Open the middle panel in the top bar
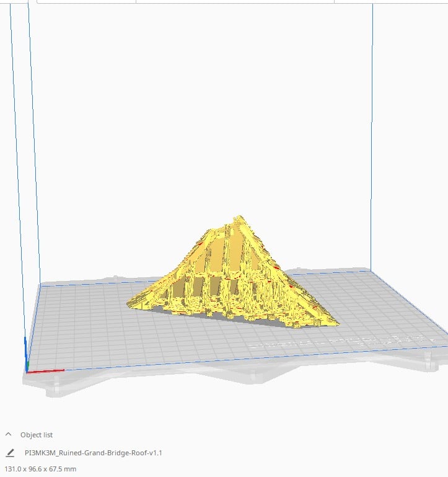 pyautogui.click(x=234, y=1)
